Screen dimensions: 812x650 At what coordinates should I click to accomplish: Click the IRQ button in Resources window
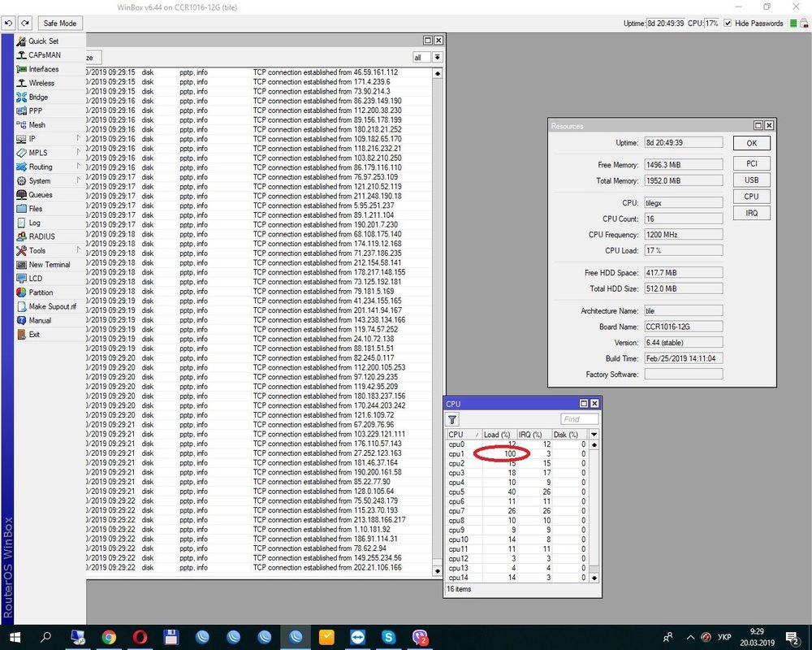751,212
